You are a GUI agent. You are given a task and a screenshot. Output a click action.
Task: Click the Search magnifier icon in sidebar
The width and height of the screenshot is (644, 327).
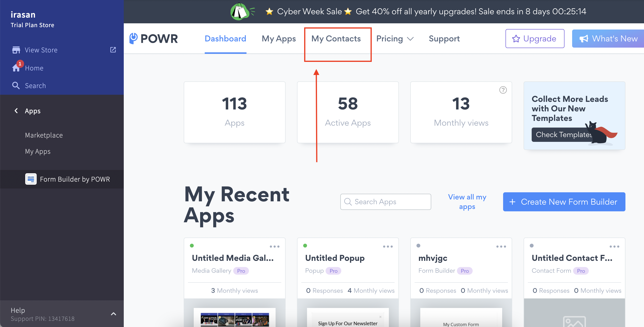16,85
